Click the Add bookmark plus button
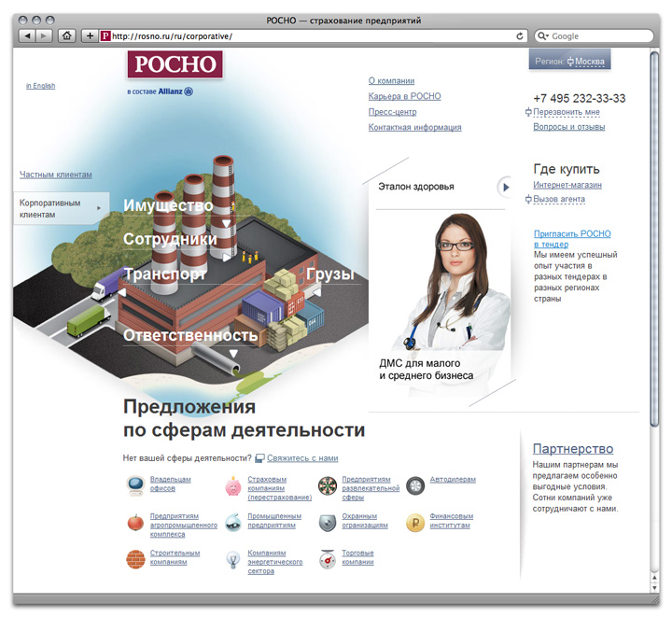 coord(90,35)
